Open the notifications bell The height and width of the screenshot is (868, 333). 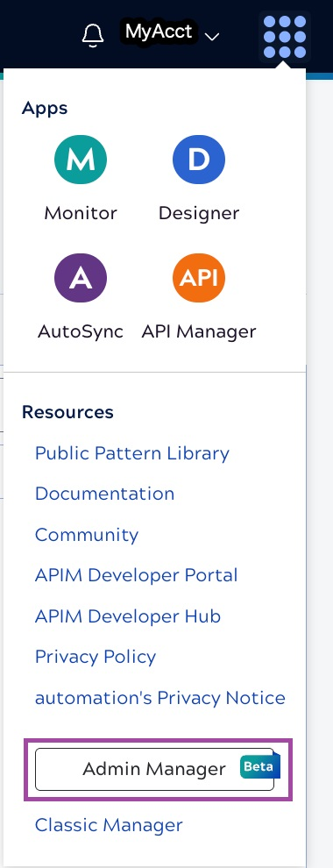coord(92,35)
